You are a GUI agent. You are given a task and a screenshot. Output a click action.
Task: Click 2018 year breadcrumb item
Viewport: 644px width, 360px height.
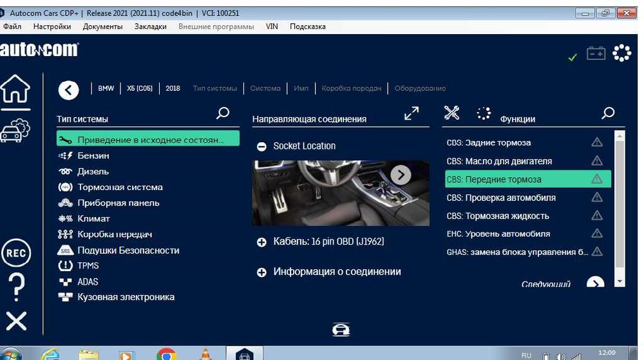pyautogui.click(x=173, y=88)
